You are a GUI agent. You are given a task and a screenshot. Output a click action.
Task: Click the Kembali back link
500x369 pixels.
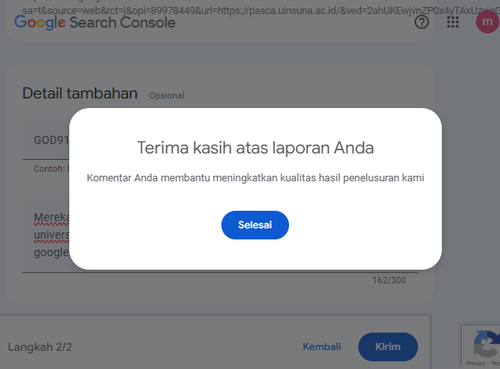coord(322,347)
